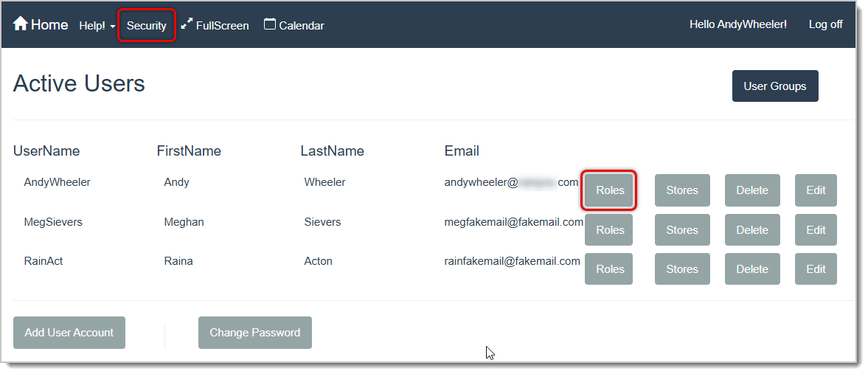The width and height of the screenshot is (868, 374).
Task: Open Roles for RainAct
Action: point(609,269)
